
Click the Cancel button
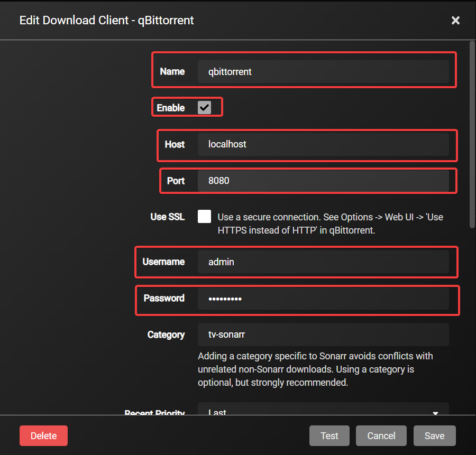[381, 435]
